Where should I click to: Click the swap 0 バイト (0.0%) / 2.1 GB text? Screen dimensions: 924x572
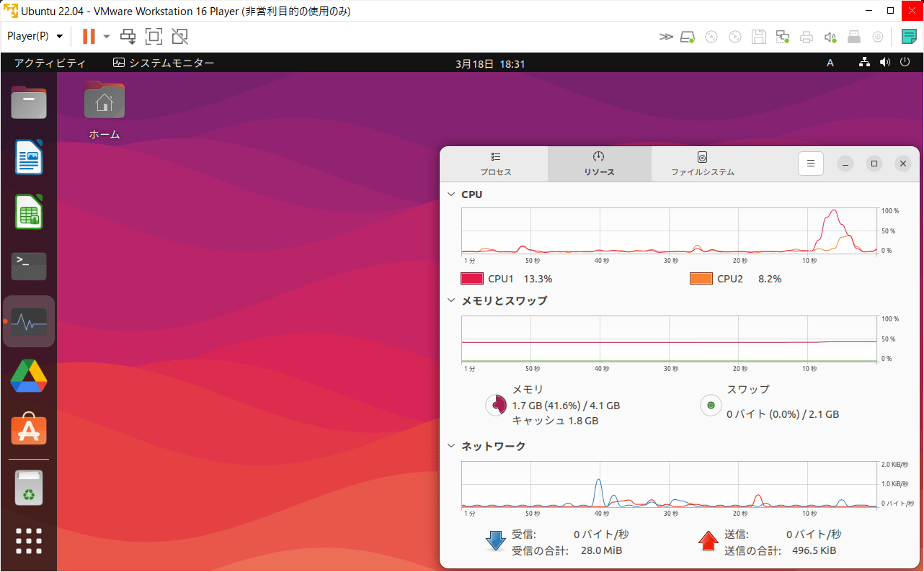[783, 414]
